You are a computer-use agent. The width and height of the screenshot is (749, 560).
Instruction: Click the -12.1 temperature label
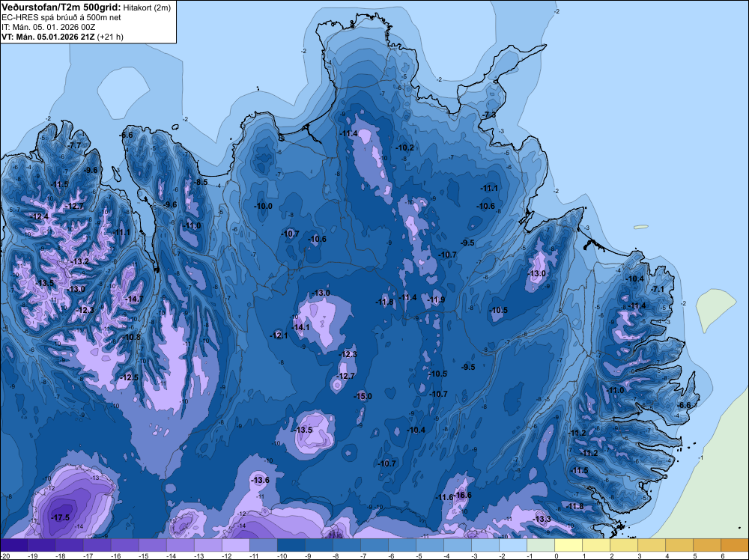279,335
